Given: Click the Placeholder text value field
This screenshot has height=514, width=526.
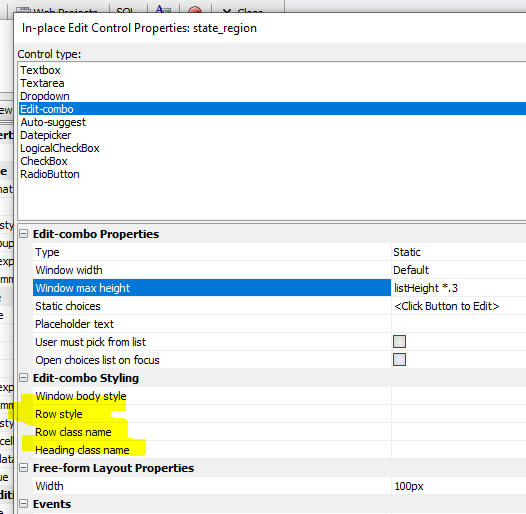Looking at the screenshot, I should coord(459,324).
